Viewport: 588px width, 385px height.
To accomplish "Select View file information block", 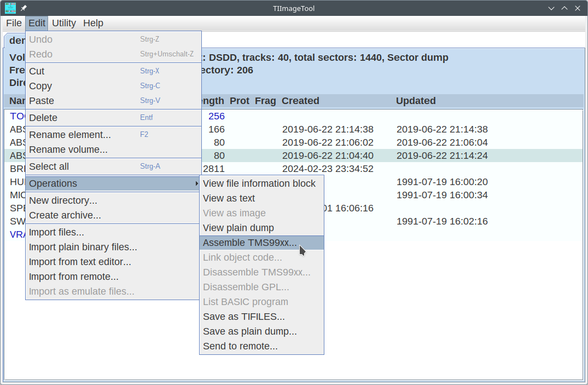I will click(259, 183).
